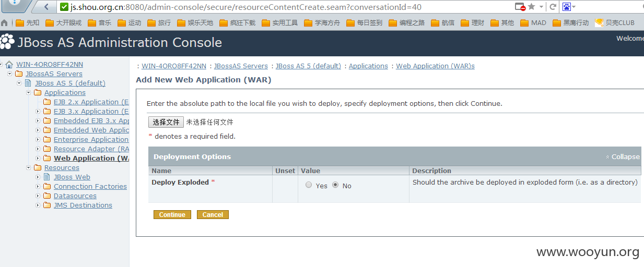Open the 疯狂下载 bookmark folder
This screenshot has height=267, width=644.
pyautogui.click(x=238, y=23)
